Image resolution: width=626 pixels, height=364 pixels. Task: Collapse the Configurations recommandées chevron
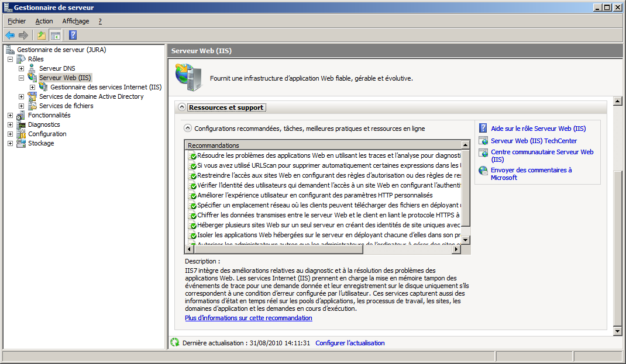[188, 128]
